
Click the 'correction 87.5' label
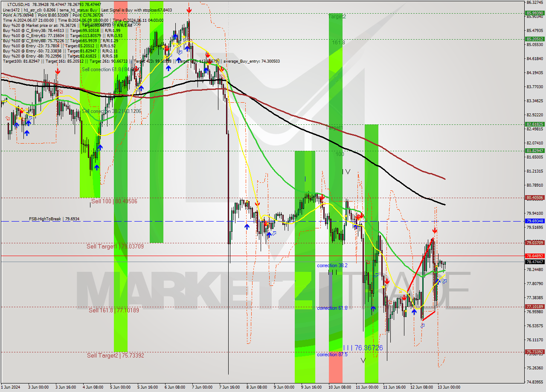(x=332, y=355)
